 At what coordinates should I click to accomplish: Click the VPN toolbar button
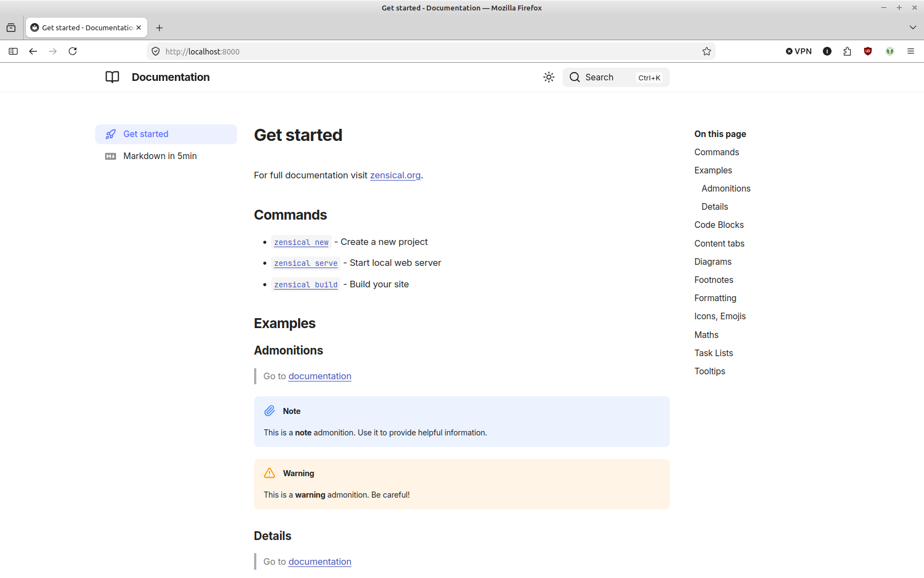pyautogui.click(x=799, y=52)
